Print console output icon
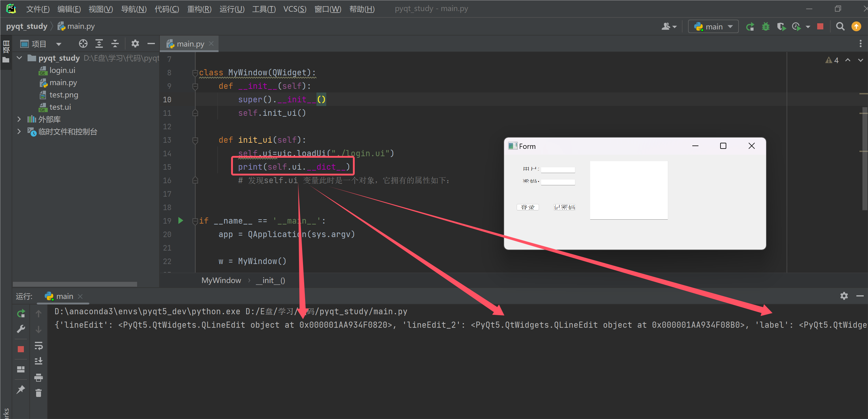Image resolution: width=868 pixels, height=419 pixels. (39, 378)
